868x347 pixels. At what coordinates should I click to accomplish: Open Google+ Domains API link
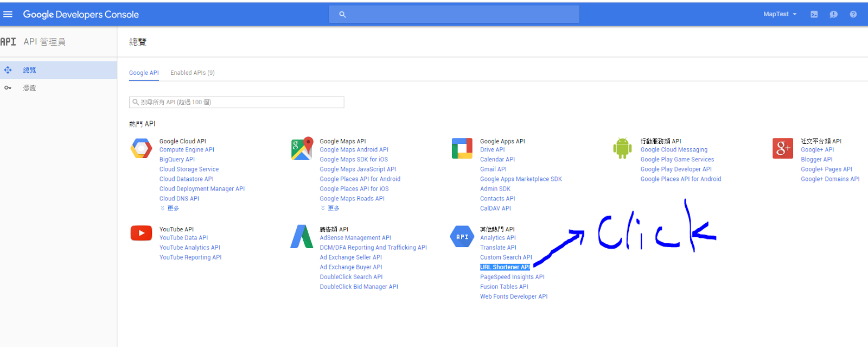830,179
